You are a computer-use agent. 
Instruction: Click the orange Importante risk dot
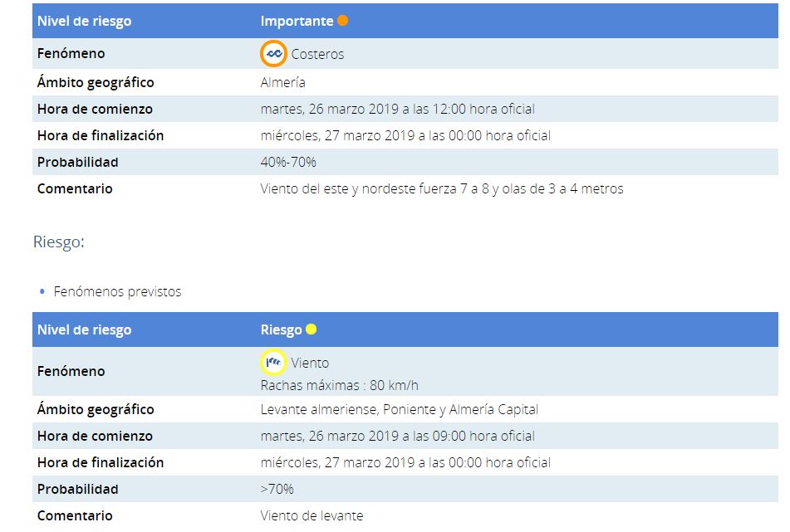click(342, 21)
